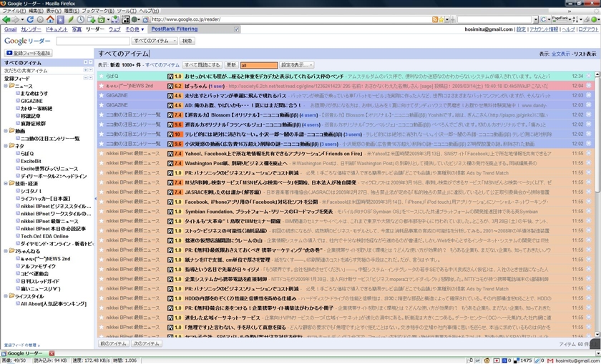This screenshot has height=364, width=601.
Task: Click the URL address bar
Action: (x=290, y=19)
